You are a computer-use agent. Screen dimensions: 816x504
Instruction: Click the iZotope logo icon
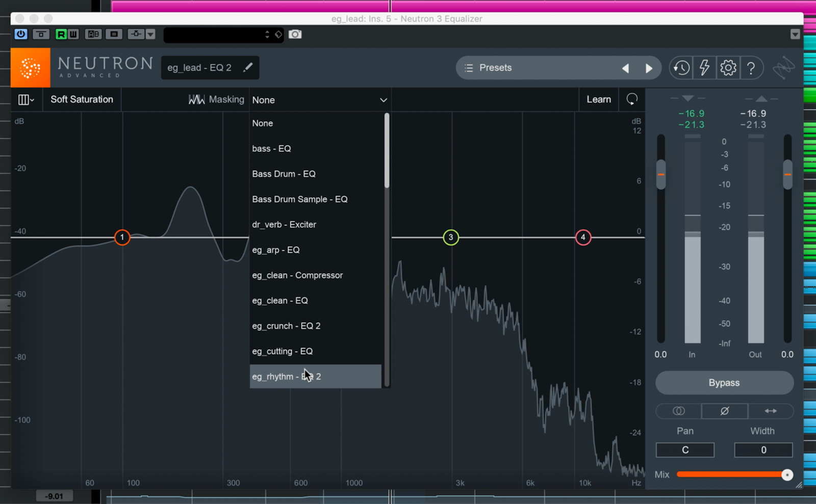pos(784,68)
